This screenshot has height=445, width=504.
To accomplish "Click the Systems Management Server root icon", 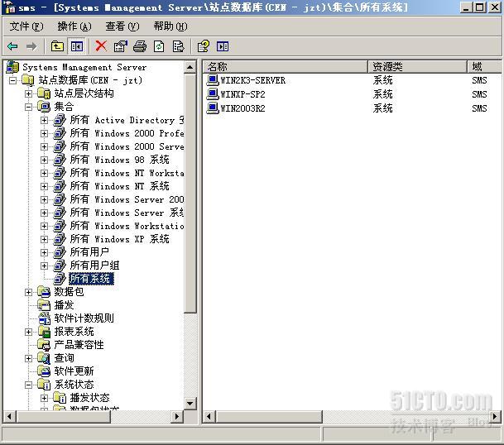I will coord(13,67).
